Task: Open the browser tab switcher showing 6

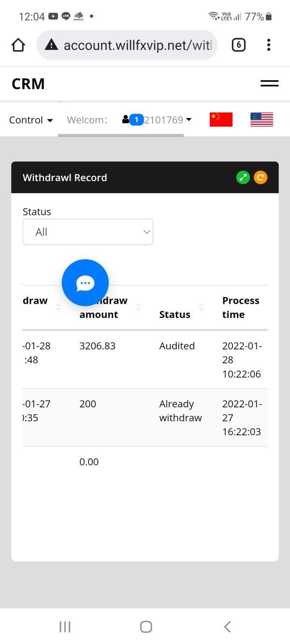Action: click(x=238, y=45)
